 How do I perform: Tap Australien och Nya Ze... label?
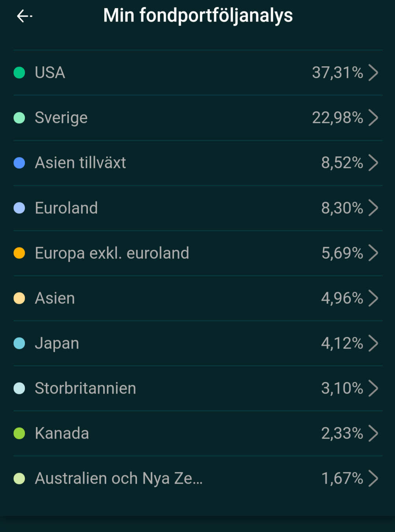119,478
